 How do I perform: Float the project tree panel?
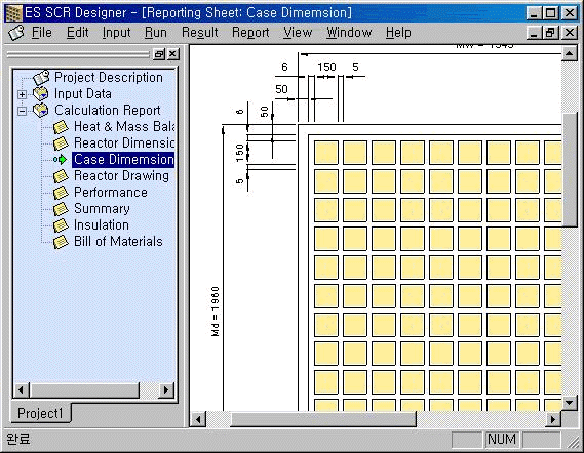tap(159, 54)
